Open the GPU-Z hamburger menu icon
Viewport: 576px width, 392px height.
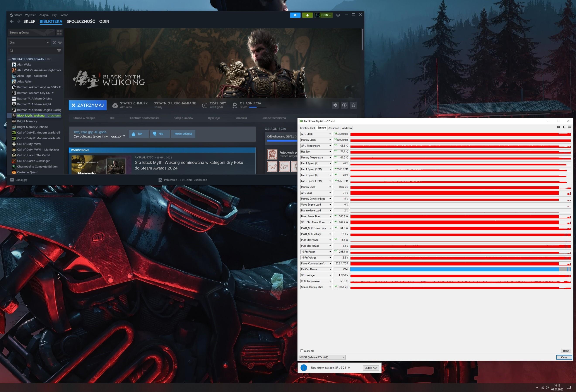(x=570, y=127)
